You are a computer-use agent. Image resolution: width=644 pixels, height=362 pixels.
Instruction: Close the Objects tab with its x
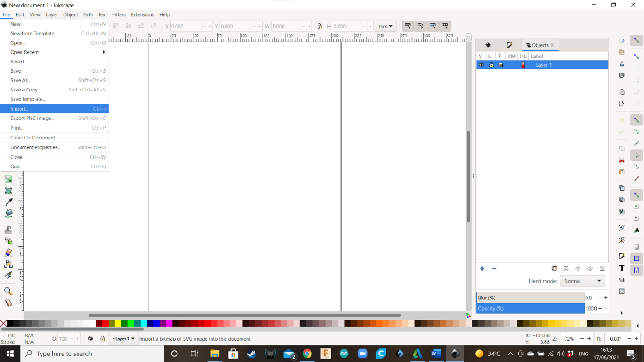coord(552,45)
